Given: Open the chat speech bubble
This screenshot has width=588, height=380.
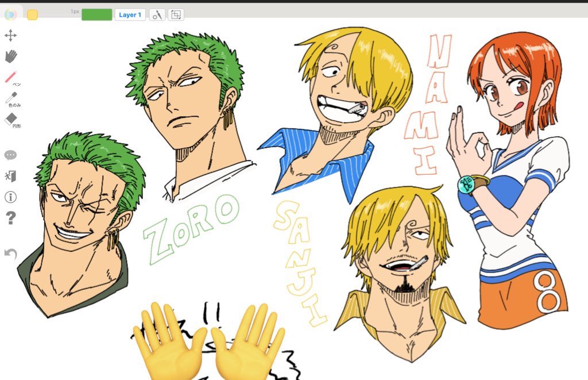Looking at the screenshot, I should (x=10, y=155).
